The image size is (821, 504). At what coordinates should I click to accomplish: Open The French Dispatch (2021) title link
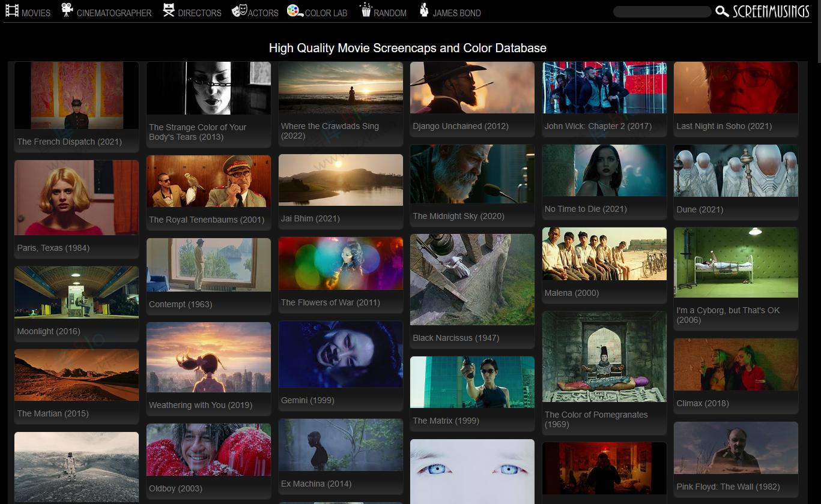click(69, 142)
